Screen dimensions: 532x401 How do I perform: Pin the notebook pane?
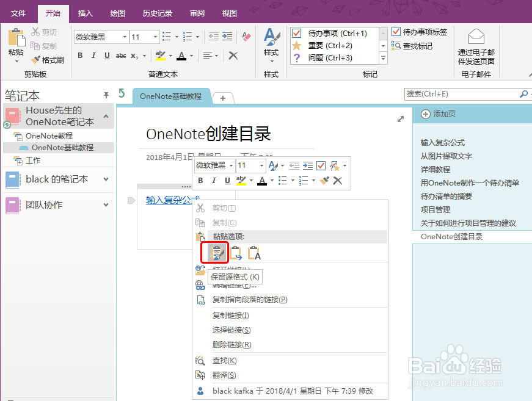[x=106, y=95]
